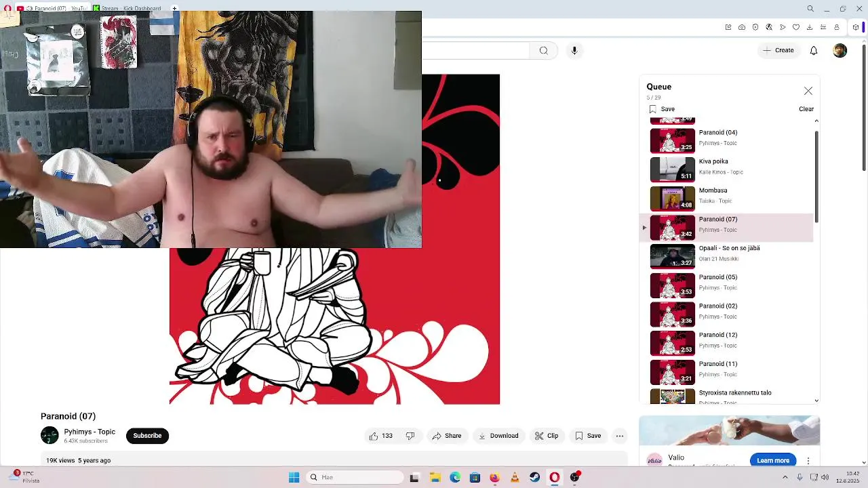
Task: Open Opera downloads icon
Action: point(810,27)
